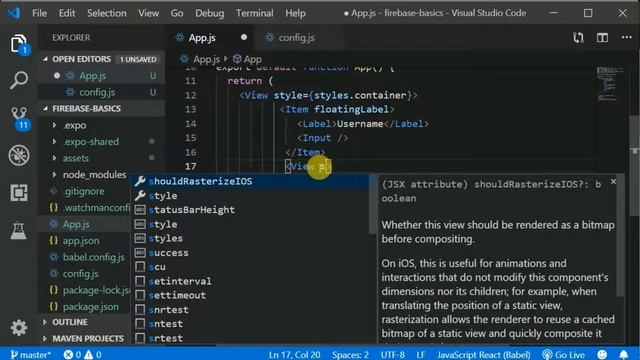Click App symbol in breadcrumb

point(247,59)
